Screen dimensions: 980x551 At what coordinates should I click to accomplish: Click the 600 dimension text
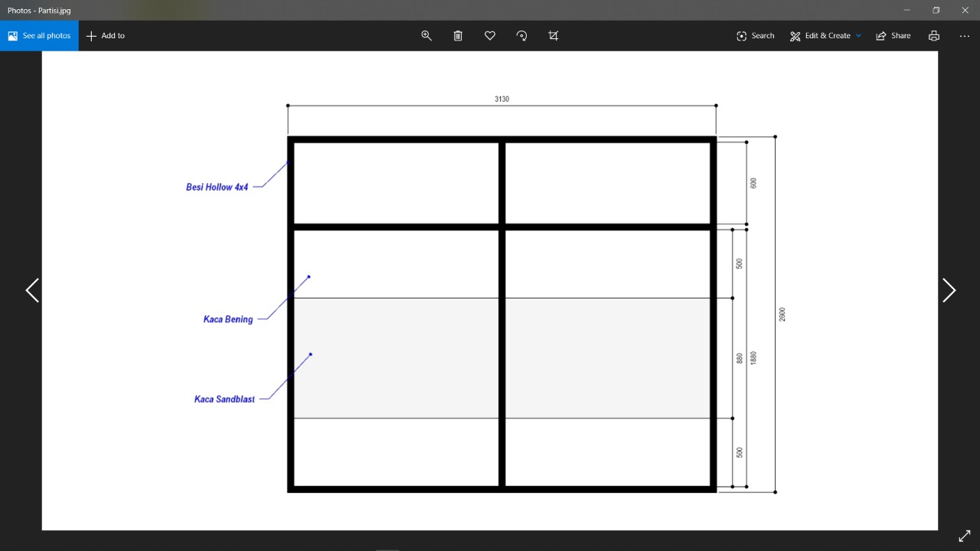(754, 183)
